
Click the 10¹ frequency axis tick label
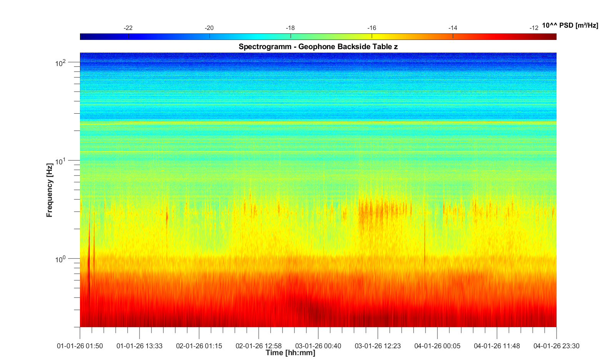(x=61, y=161)
